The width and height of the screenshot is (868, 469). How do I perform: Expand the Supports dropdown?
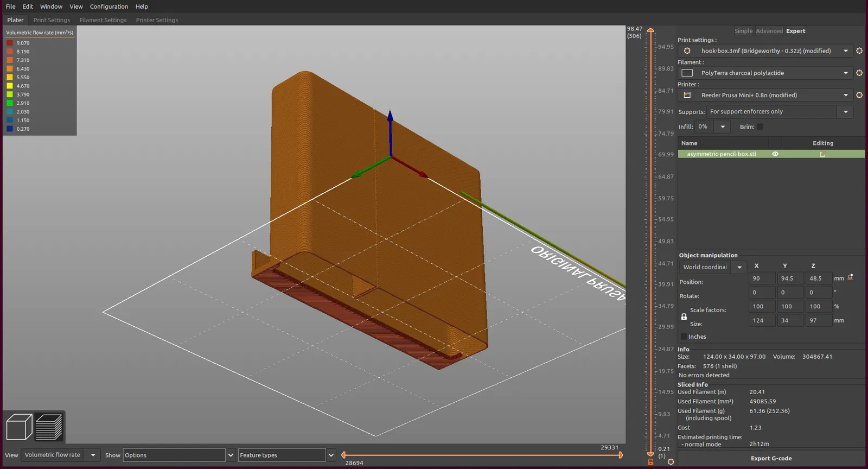(x=845, y=112)
